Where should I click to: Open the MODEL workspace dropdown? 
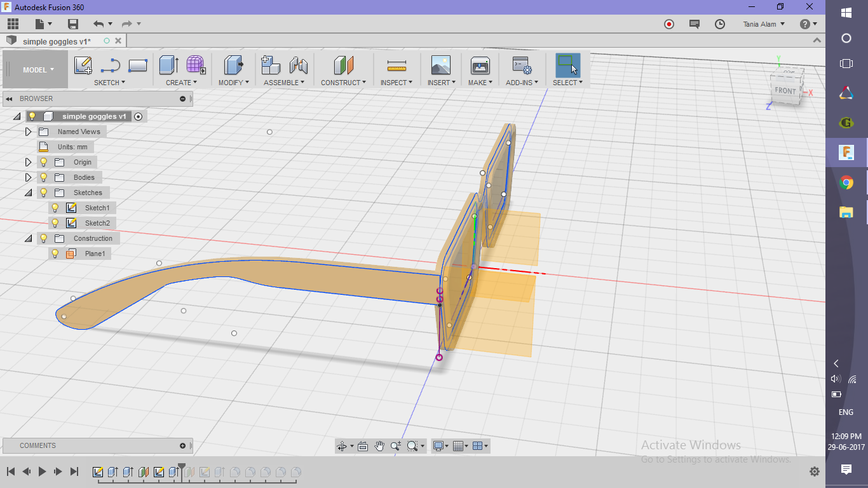tap(38, 70)
